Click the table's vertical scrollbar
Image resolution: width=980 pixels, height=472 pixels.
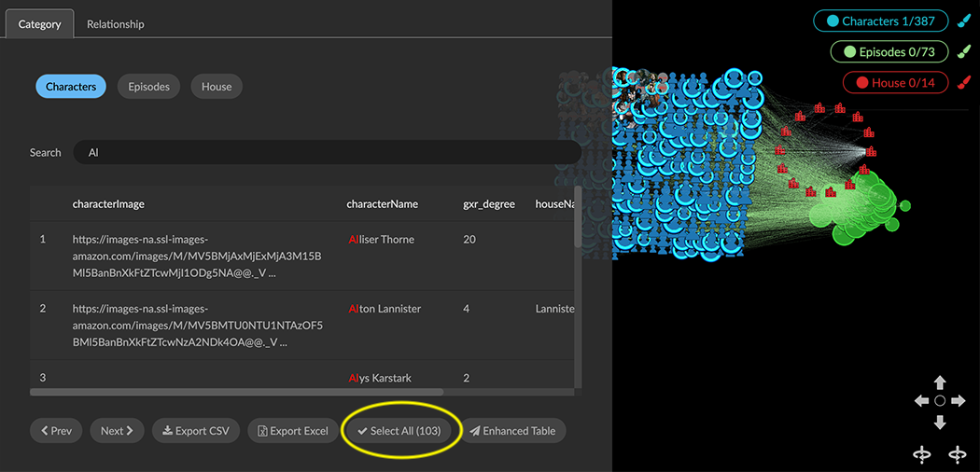pos(578,218)
